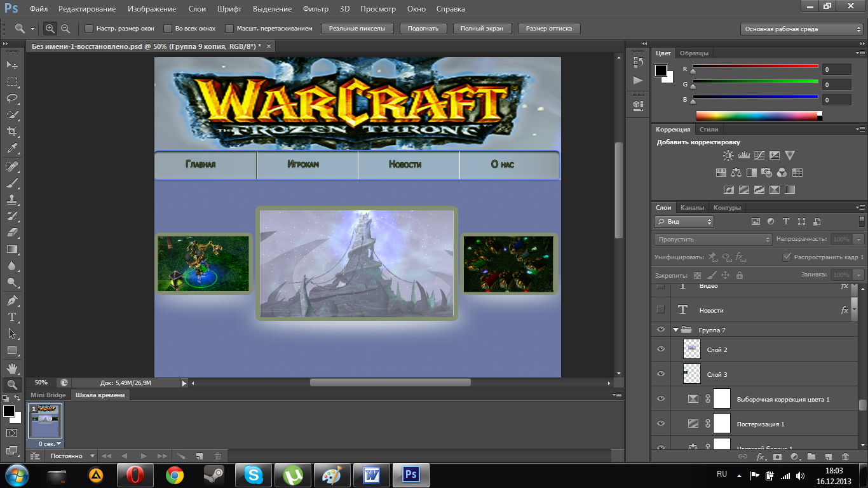Click the color spectrum ramp bar
Viewport: 868px width, 488px height.
[759, 116]
